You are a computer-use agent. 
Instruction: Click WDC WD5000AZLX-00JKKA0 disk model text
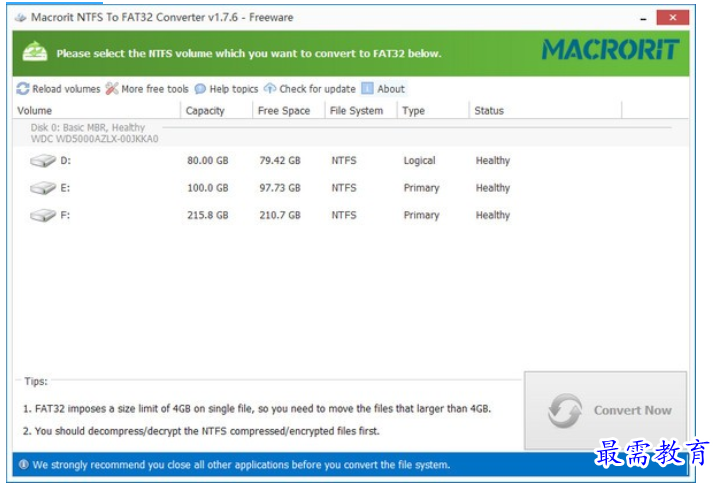point(95,139)
